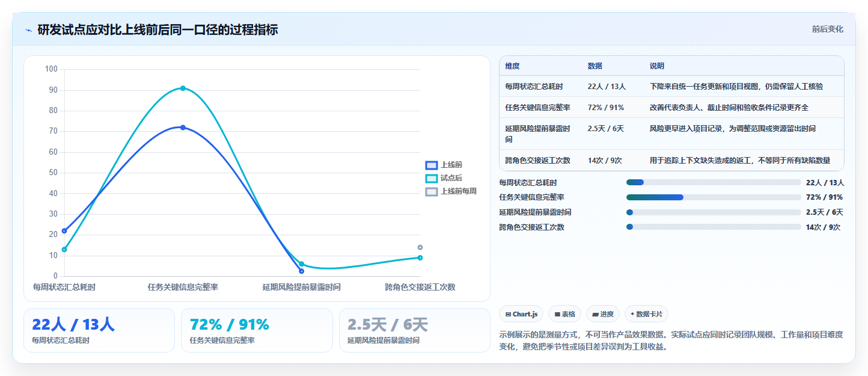Toggle the 试点后 legend item
The width and height of the screenshot is (868, 376).
(x=444, y=178)
